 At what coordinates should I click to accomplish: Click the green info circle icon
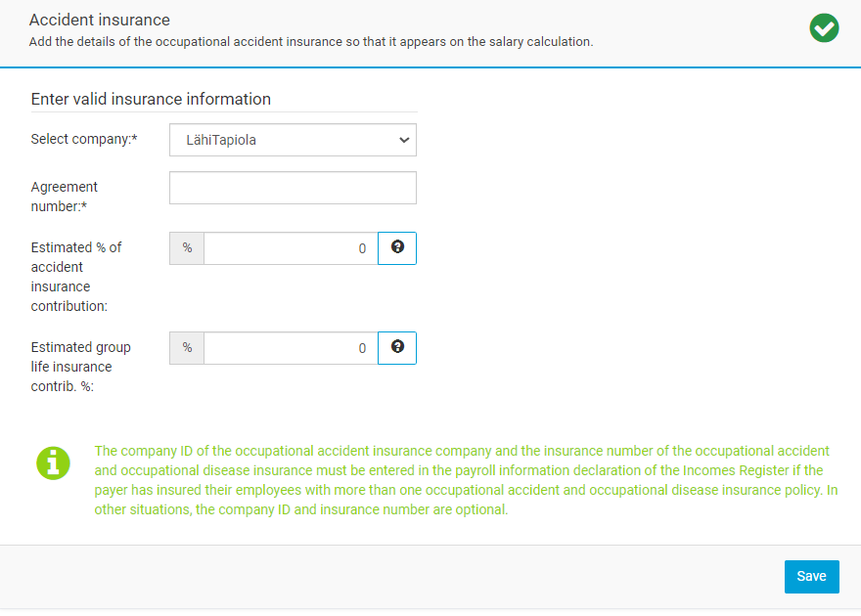pyautogui.click(x=54, y=462)
